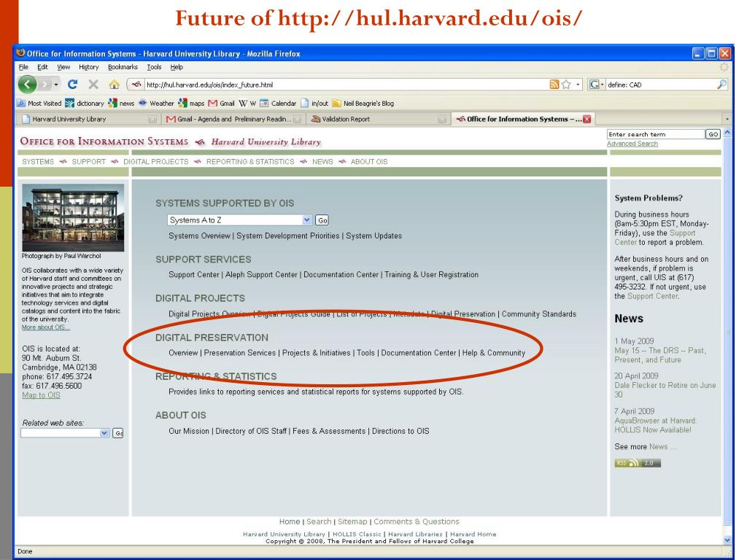Open the History menu
The image size is (747, 560).
click(x=88, y=67)
